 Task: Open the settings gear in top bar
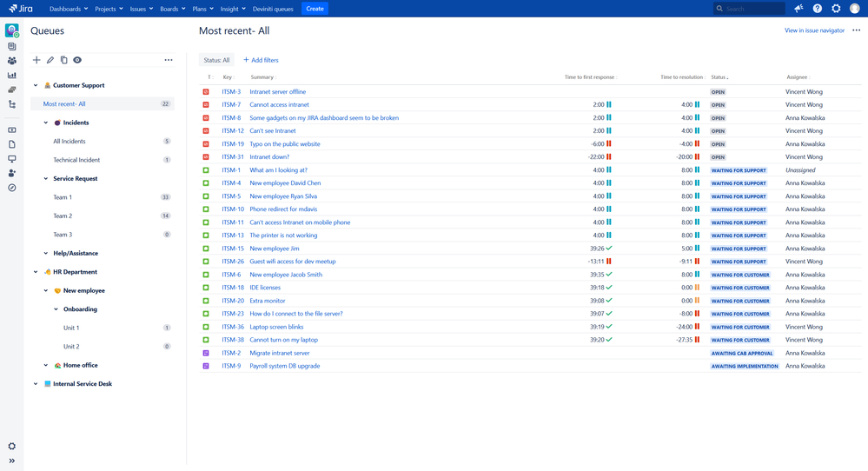point(836,9)
